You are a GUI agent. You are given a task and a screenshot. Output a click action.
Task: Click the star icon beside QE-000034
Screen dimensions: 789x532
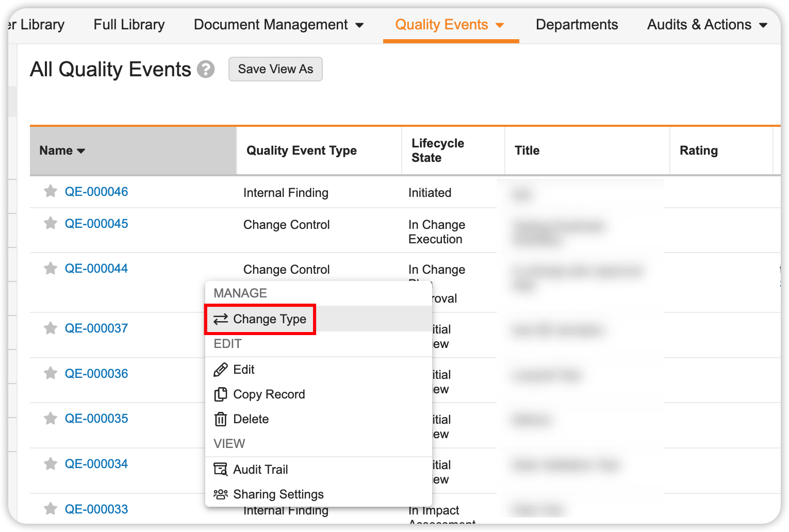pyautogui.click(x=51, y=464)
